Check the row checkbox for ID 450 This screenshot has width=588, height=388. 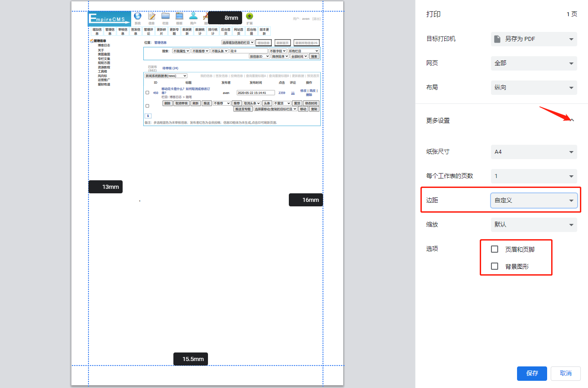147,93
